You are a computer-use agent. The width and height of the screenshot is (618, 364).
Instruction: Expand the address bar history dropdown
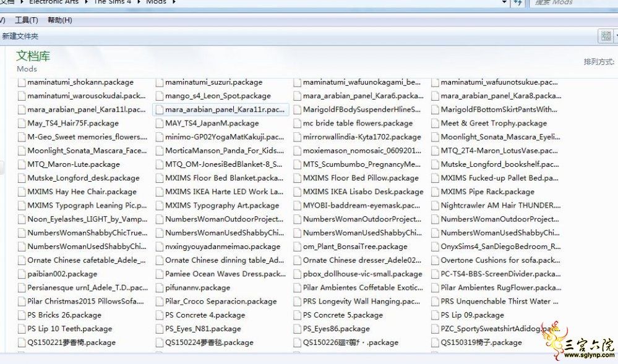pyautogui.click(x=504, y=2)
